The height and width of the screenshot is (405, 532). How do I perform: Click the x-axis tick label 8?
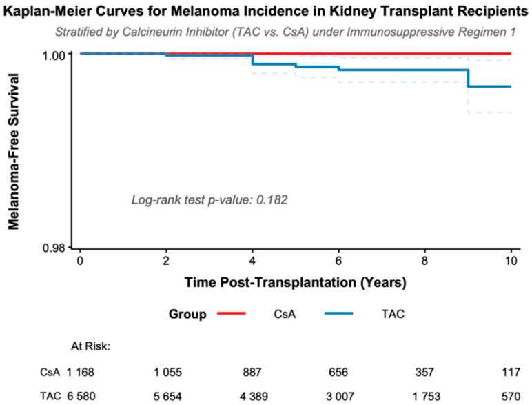coord(424,261)
